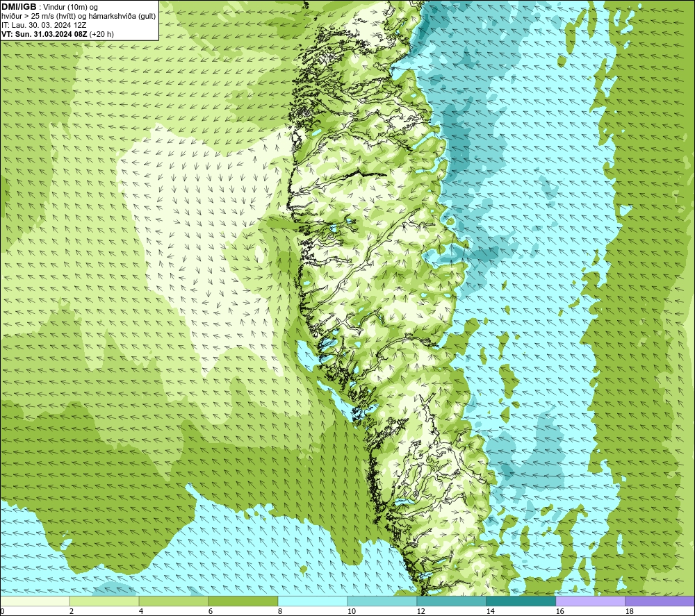Click the legend scale label '4'
Screen dimensions: 695x616
tap(141, 611)
